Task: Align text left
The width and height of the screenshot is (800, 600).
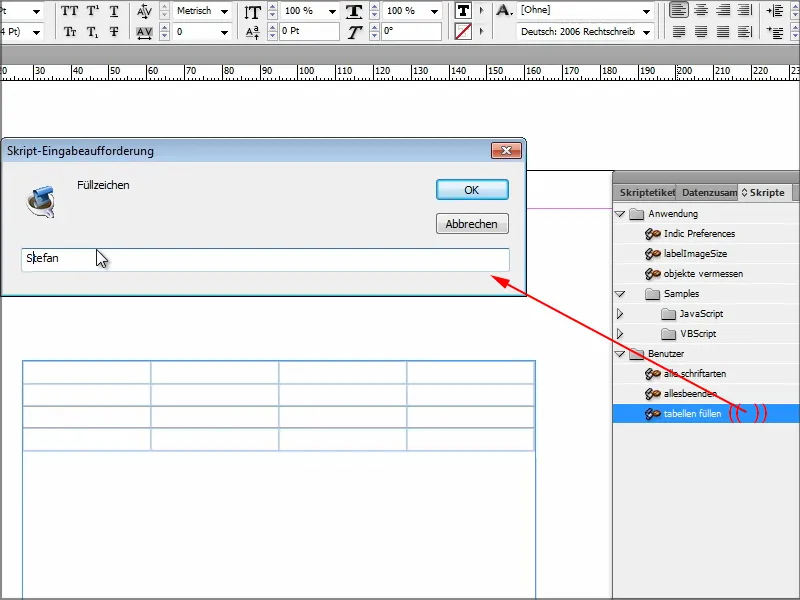Action: (x=679, y=10)
